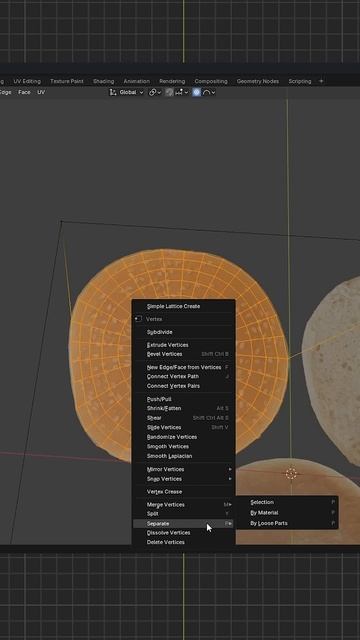The height and width of the screenshot is (640, 360).
Task: Switch to the Shading workspace tab
Action: (x=103, y=81)
